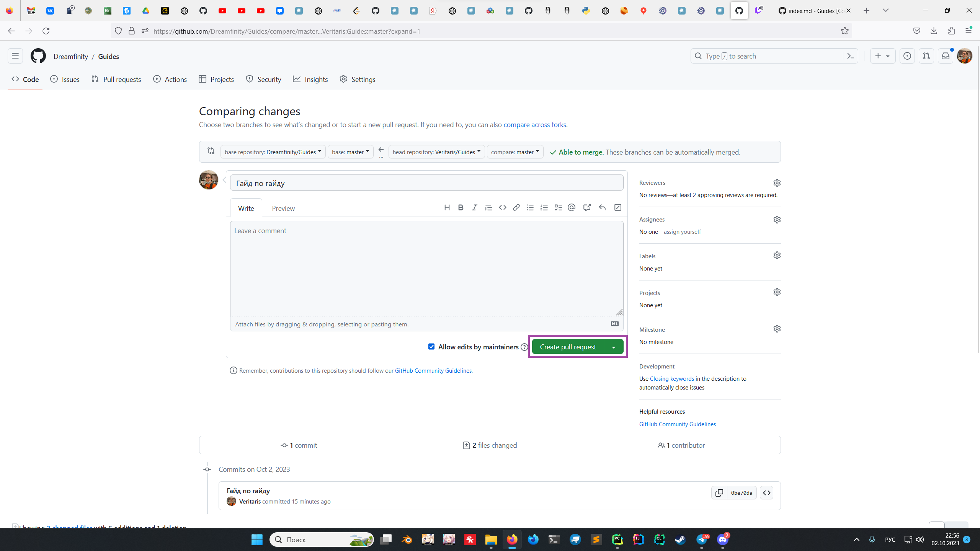Switch to the Preview tab

tap(283, 208)
